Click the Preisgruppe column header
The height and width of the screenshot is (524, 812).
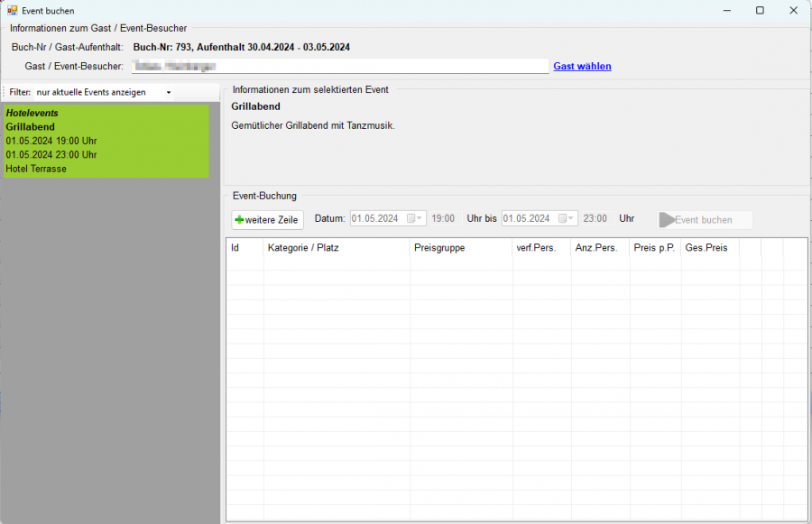click(x=461, y=247)
